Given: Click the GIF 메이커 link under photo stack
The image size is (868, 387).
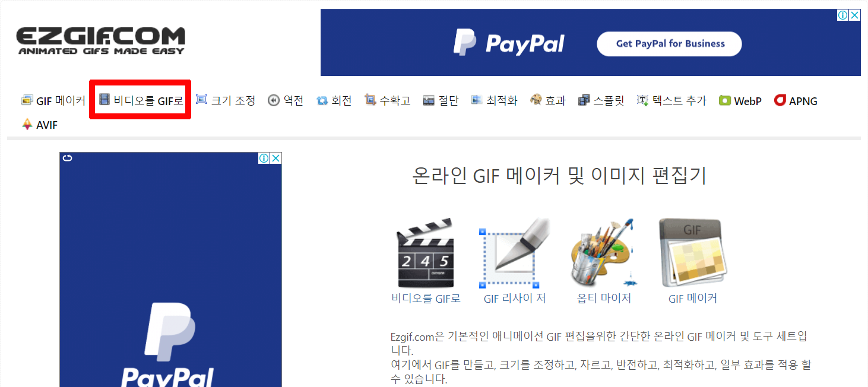Looking at the screenshot, I should (692, 299).
